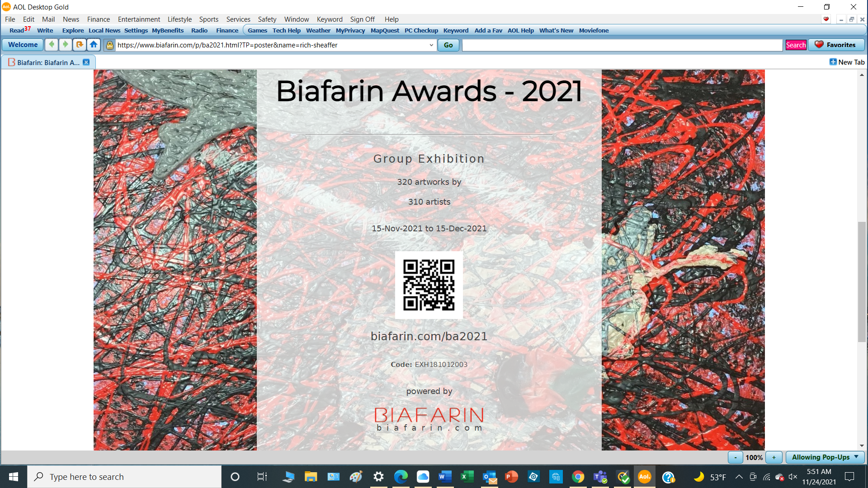The width and height of the screenshot is (868, 488).
Task: Click the padlock security icon
Action: click(109, 45)
